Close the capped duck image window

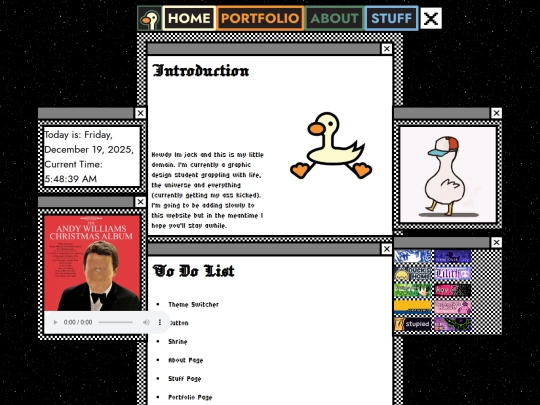coord(496,113)
